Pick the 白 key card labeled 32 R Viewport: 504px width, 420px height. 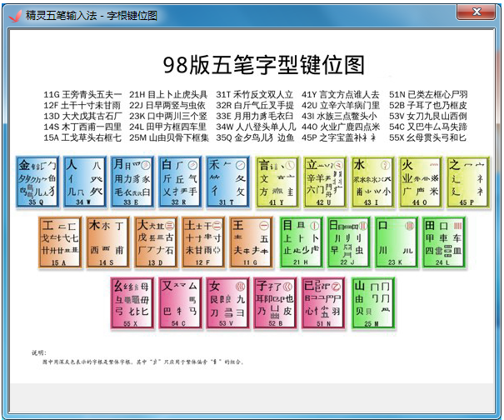tap(180, 182)
